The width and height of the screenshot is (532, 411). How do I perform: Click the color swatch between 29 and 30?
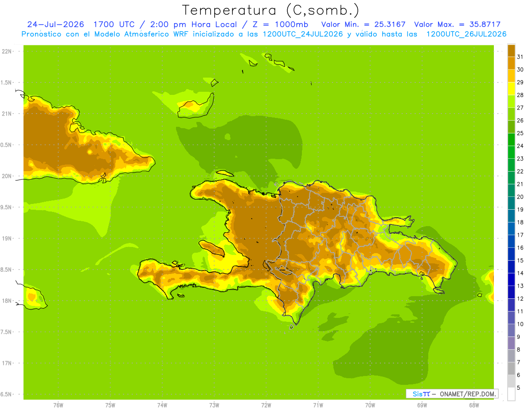[x=511, y=76]
